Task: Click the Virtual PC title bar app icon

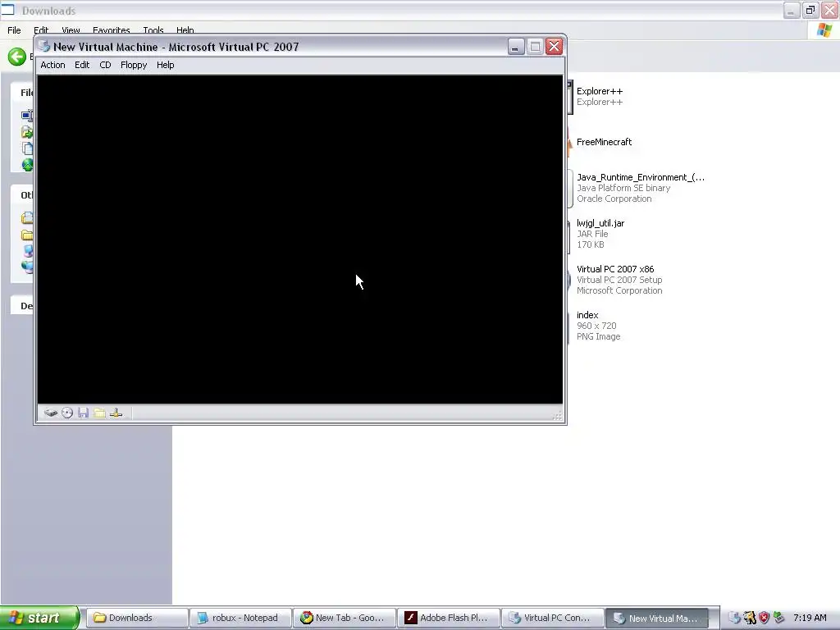Action: click(44, 47)
